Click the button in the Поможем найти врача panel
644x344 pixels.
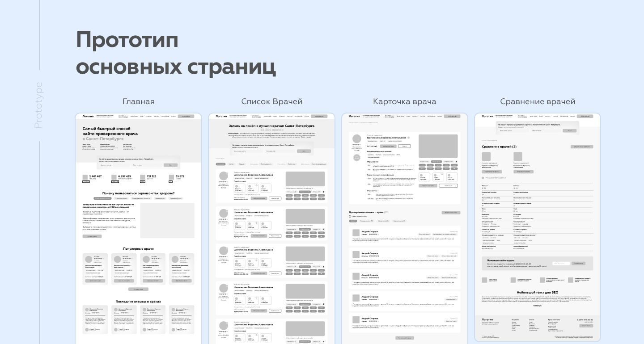579,264
